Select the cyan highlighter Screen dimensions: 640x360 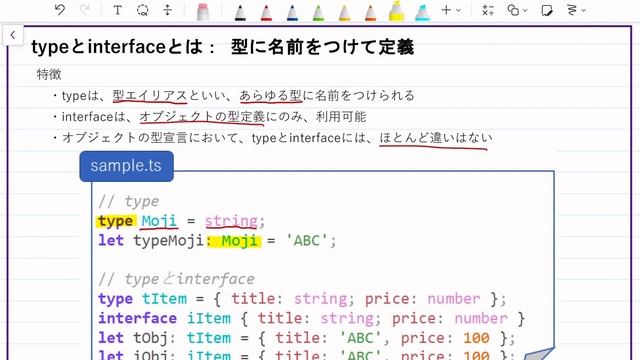pos(422,12)
